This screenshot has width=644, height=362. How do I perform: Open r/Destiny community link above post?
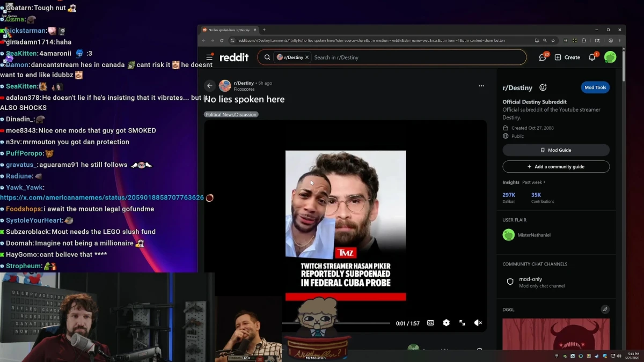point(244,83)
